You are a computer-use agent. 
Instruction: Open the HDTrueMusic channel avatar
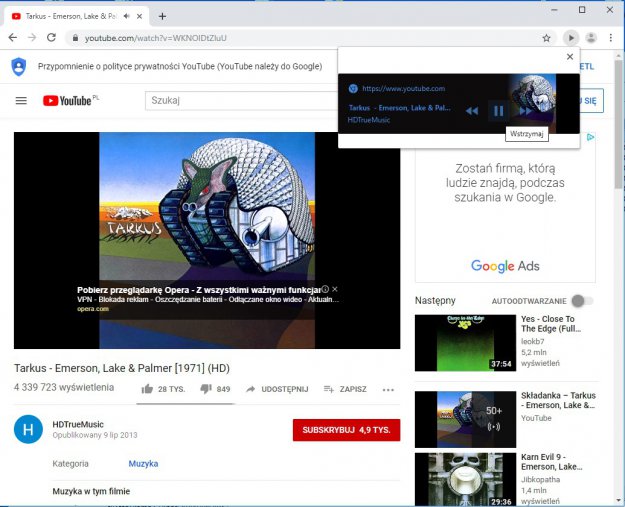click(28, 429)
